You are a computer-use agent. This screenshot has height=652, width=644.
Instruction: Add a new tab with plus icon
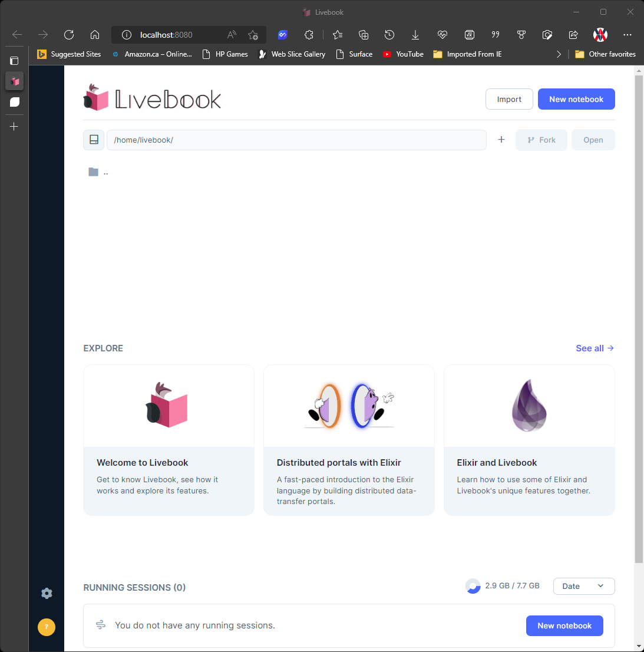click(x=14, y=126)
